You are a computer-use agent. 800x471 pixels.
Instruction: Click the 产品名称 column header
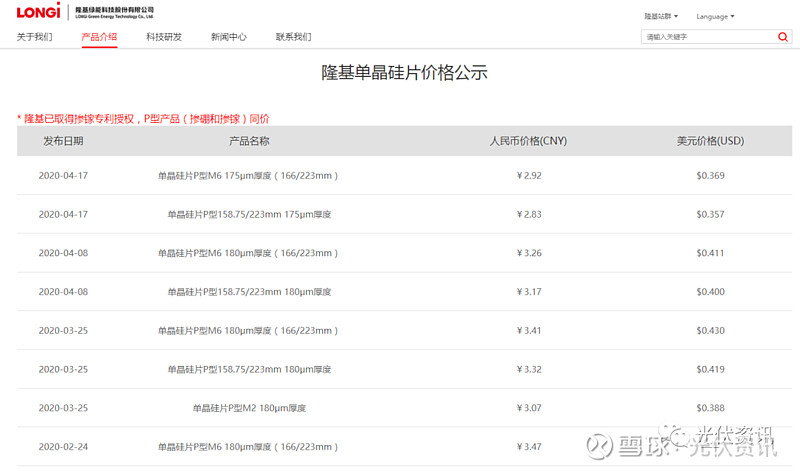click(x=249, y=141)
